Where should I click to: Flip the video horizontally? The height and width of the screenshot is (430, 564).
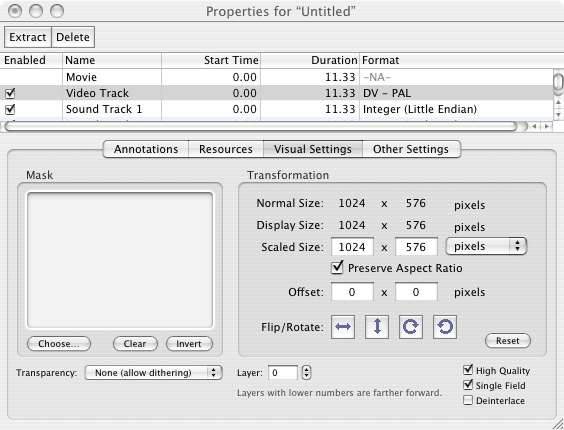[x=343, y=327]
